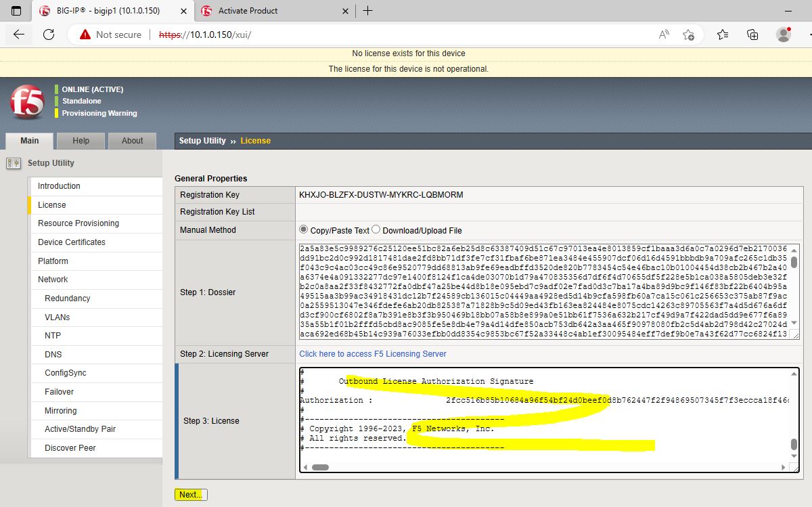812x507 pixels.
Task: Click the Not secure warning icon
Action: 85,35
